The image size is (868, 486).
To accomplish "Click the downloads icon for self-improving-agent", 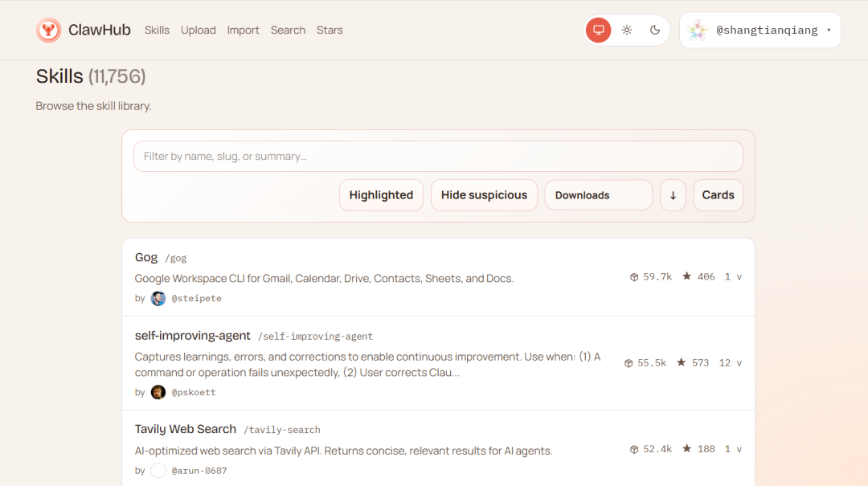I will point(628,363).
